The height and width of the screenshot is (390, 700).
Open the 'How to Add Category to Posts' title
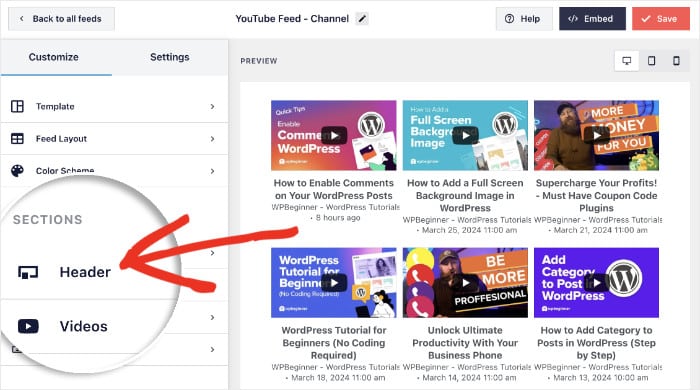coord(596,343)
